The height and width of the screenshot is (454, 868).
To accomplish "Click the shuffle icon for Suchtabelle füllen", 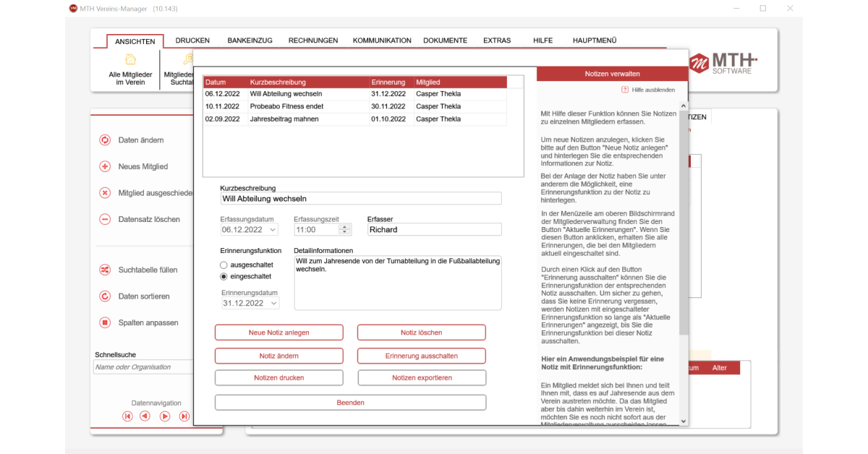I will click(x=105, y=270).
